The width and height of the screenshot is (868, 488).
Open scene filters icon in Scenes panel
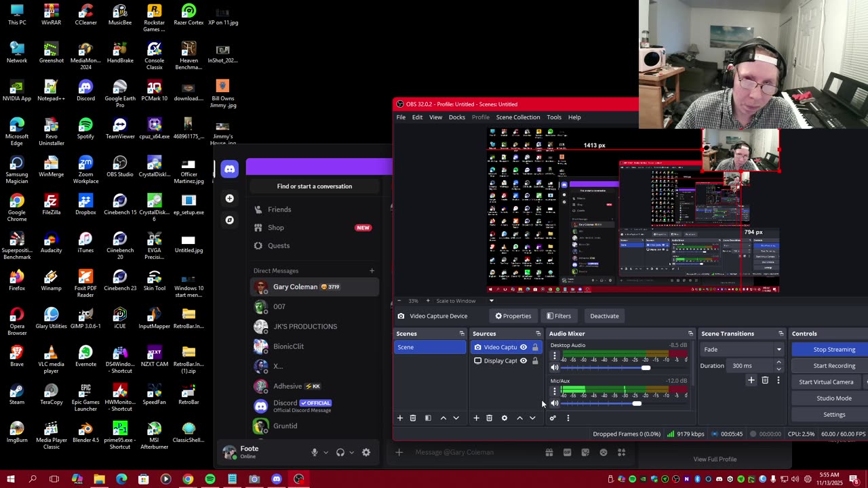point(428,418)
